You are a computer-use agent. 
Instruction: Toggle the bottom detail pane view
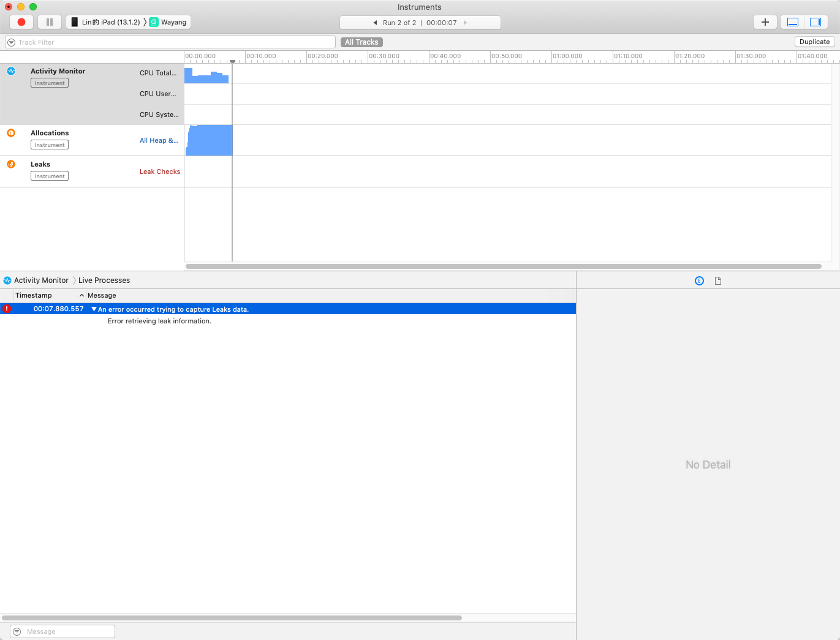793,22
